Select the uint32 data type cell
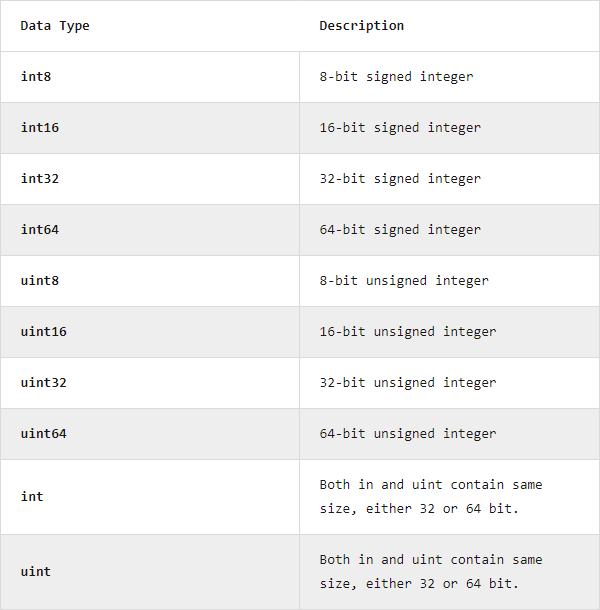This screenshot has height=610, width=600. [x=44, y=383]
